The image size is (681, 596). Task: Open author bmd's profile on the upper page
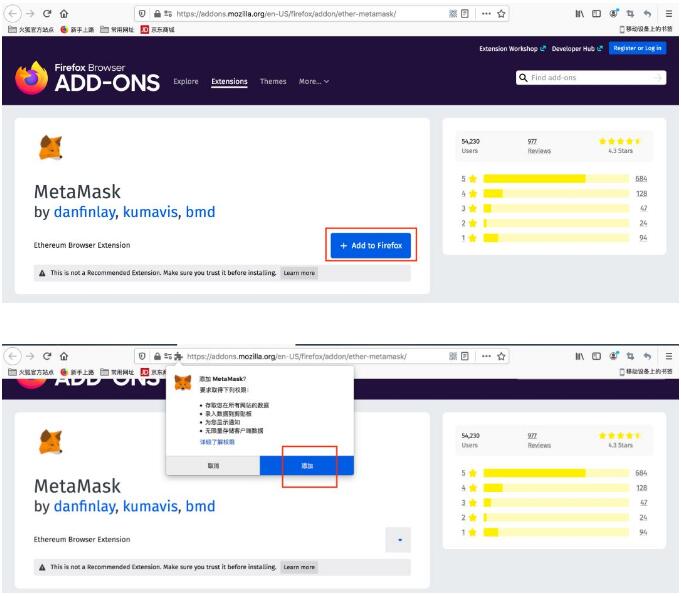200,212
